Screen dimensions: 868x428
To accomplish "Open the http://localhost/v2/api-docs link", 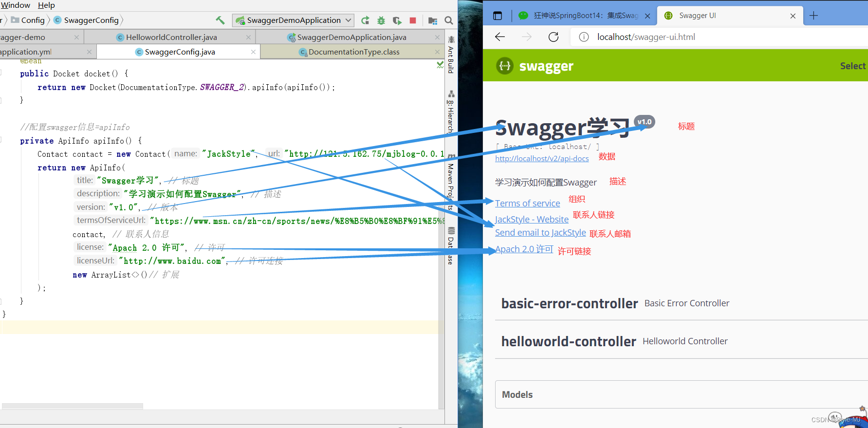I will [x=542, y=159].
